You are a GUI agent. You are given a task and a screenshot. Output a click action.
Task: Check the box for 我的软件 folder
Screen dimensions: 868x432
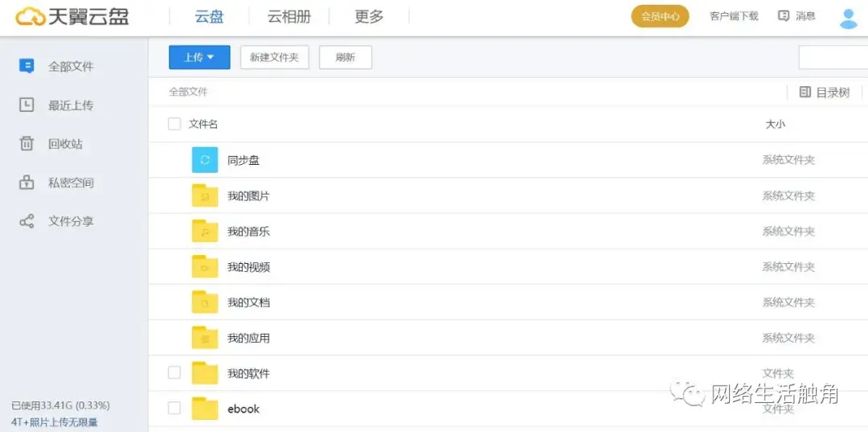(174, 372)
